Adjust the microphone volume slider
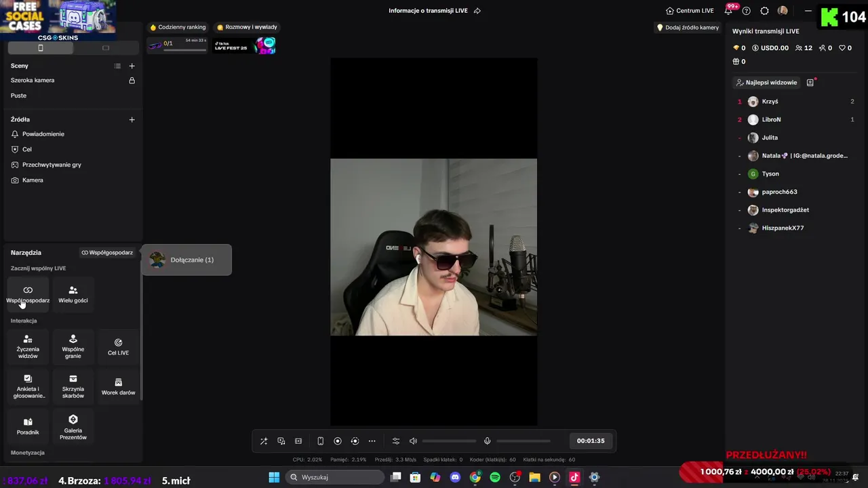This screenshot has width=868, height=488. [524, 441]
